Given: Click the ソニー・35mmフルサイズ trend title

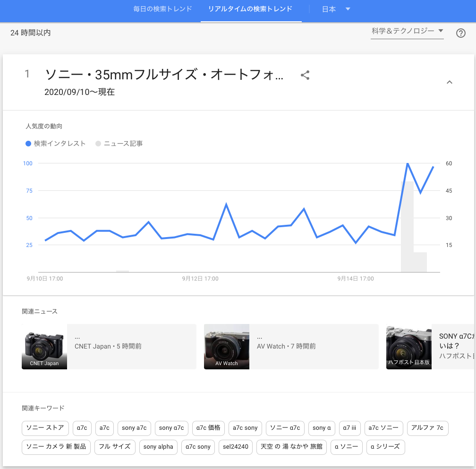Looking at the screenshot, I should (x=164, y=75).
